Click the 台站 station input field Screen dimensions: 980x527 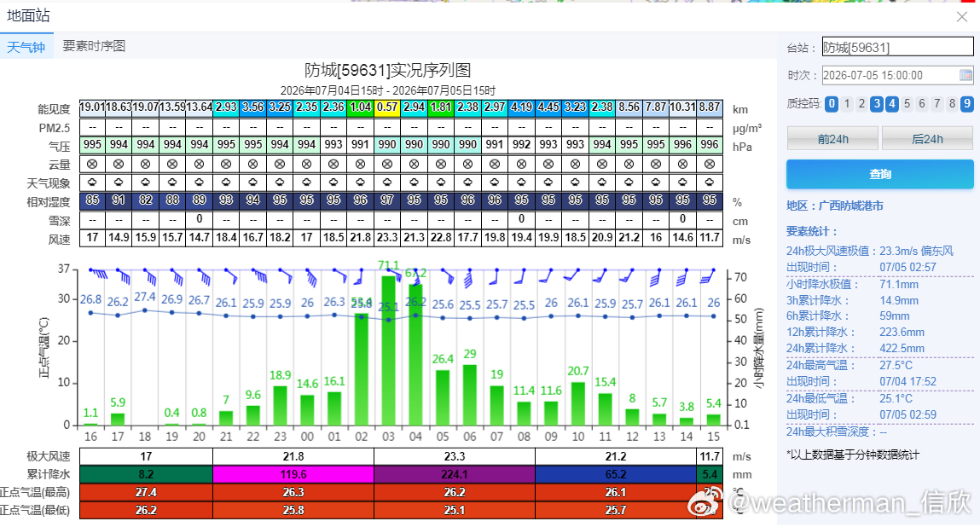897,47
